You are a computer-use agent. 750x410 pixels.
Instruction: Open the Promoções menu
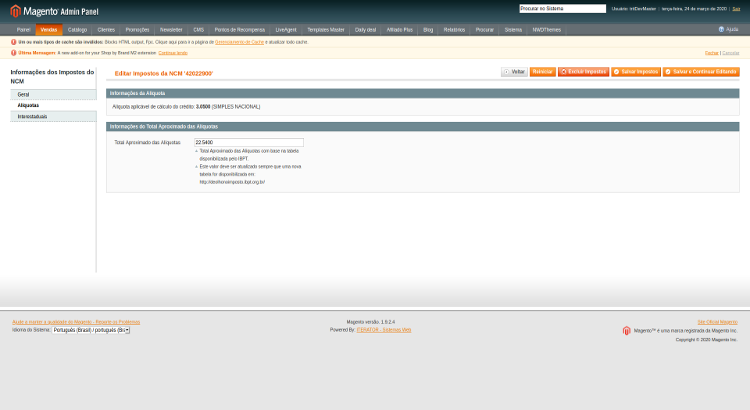(137, 30)
